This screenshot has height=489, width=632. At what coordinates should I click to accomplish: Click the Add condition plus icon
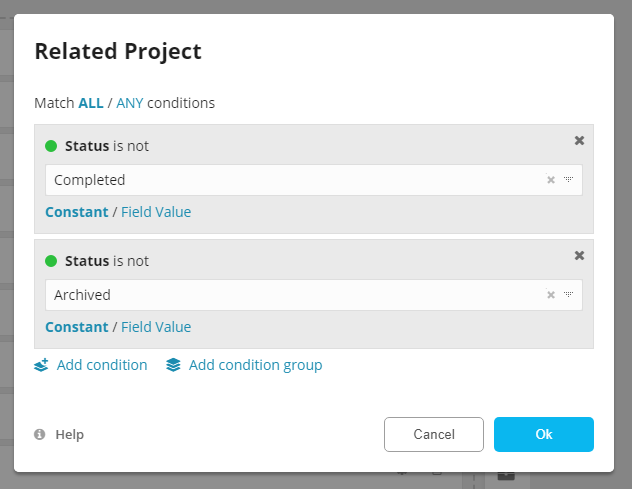click(41, 366)
